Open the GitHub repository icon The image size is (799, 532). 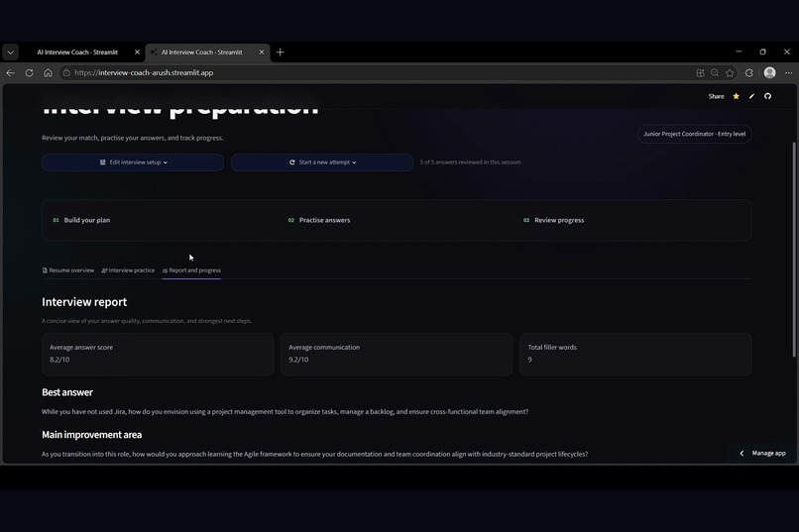(767, 96)
